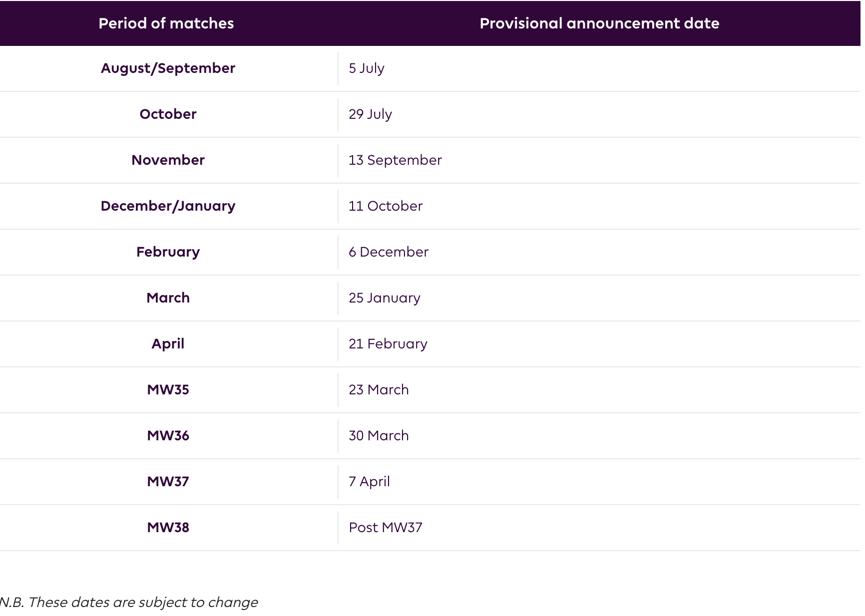Click the 'Post MW37' cell
The image size is (865, 616).
coord(386,528)
